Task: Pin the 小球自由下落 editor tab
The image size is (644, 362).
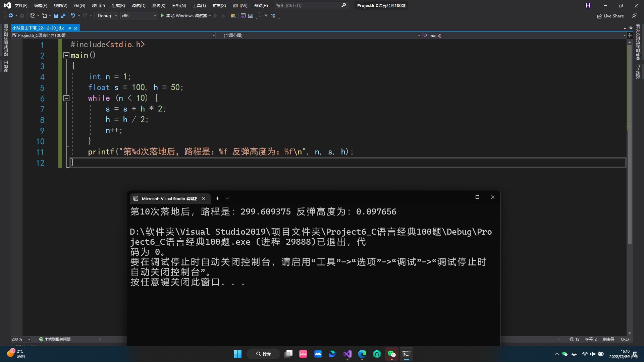Action: coord(70,28)
